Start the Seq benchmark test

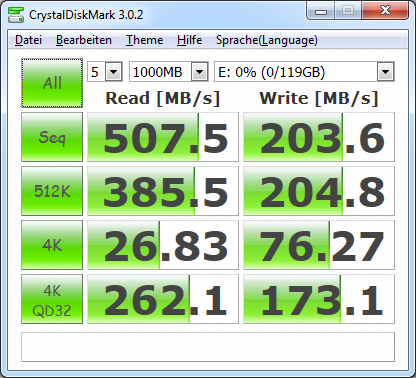(x=52, y=137)
